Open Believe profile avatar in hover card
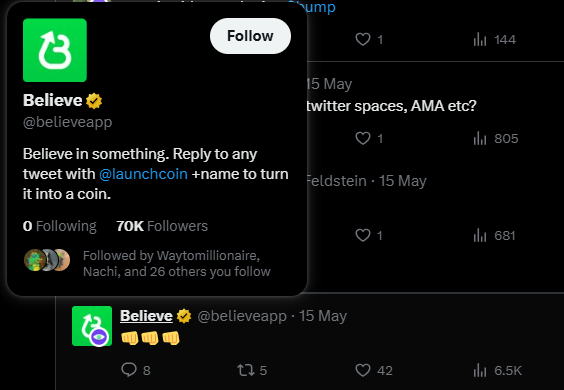 55,50
